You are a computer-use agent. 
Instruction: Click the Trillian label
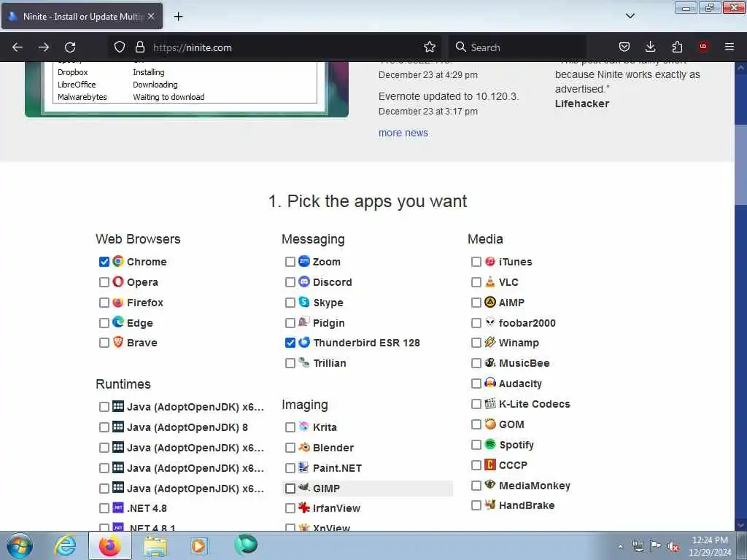pos(330,363)
